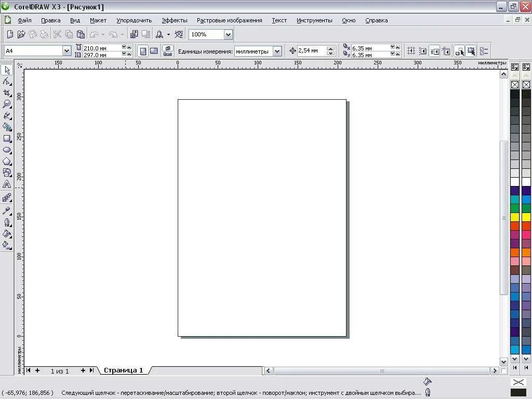Expand first color palette flyout
Screen dimensions: 532x399
pyautogui.click(x=515, y=67)
